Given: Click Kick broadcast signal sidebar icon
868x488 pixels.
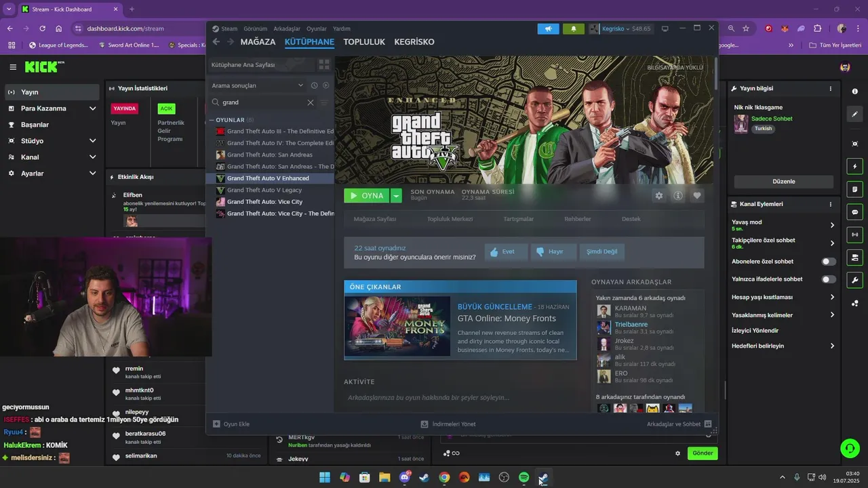Looking at the screenshot, I should pos(854,235).
